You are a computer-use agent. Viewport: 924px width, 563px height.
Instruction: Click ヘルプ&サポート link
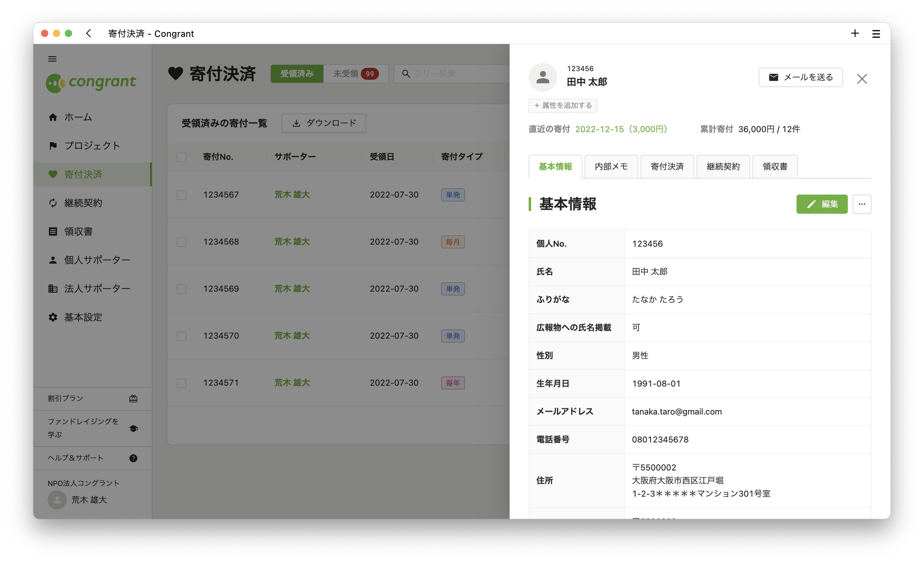pos(92,458)
